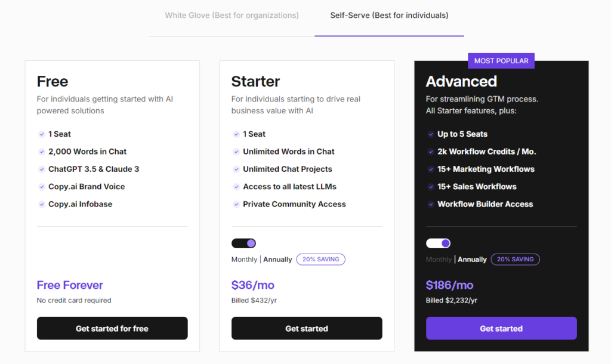The width and height of the screenshot is (611, 364).
Task: Click Get started for free button
Action: point(112,328)
